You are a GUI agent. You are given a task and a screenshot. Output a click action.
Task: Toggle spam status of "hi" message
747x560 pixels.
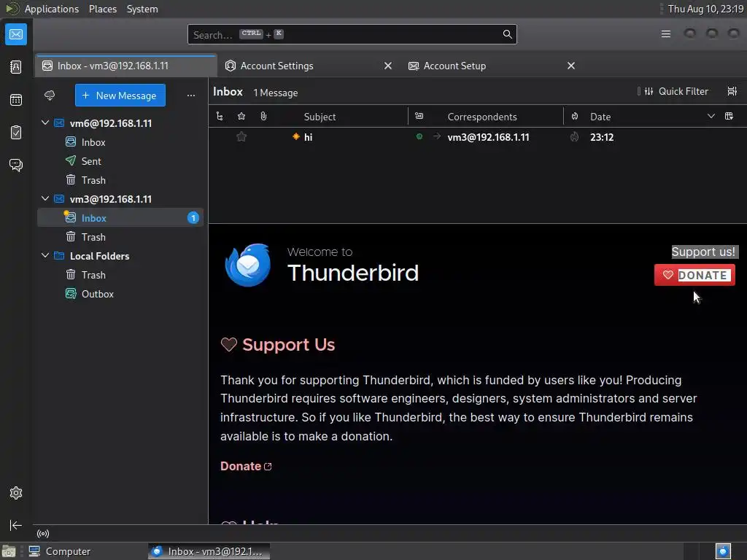[x=575, y=137]
